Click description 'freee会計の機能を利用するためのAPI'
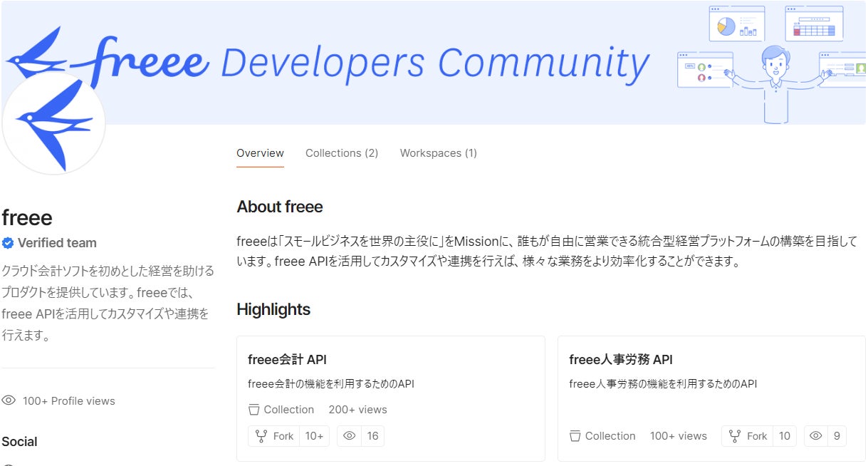This screenshot has width=868, height=466. point(331,384)
